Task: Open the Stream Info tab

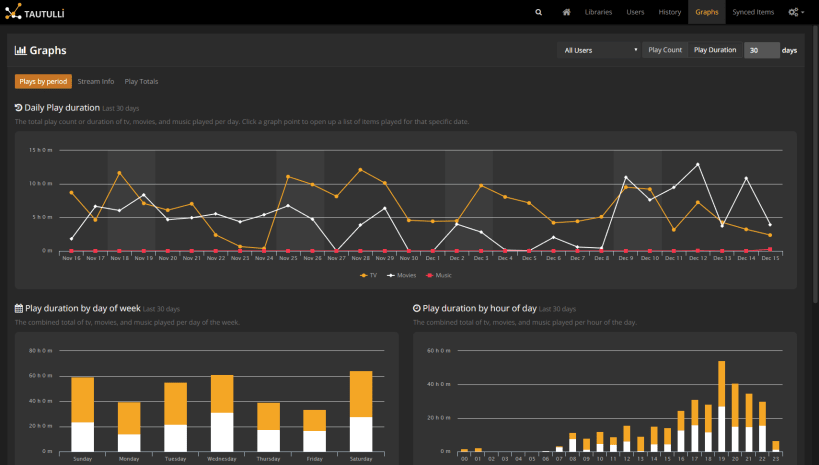Action: point(96,82)
